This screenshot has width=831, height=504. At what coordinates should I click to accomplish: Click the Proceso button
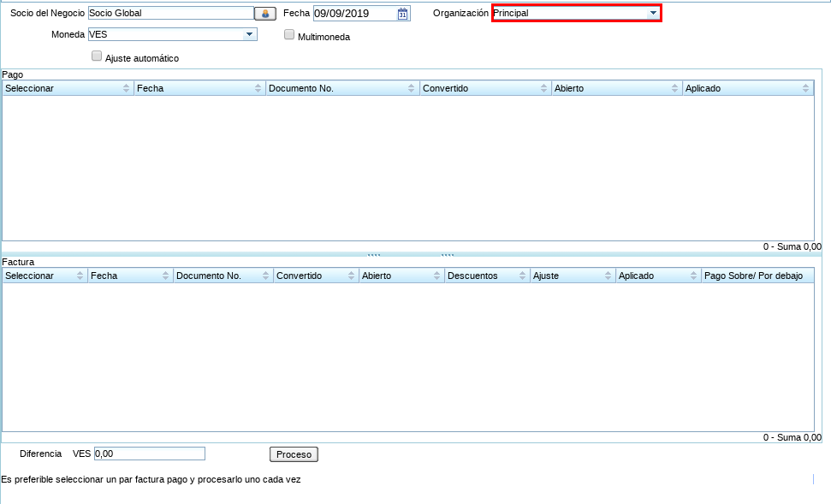point(294,454)
